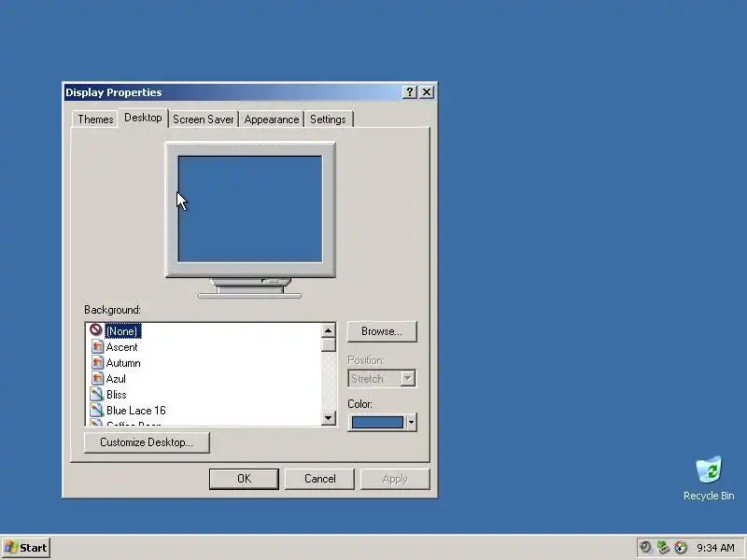Click the network computers tray icon

coord(663,547)
